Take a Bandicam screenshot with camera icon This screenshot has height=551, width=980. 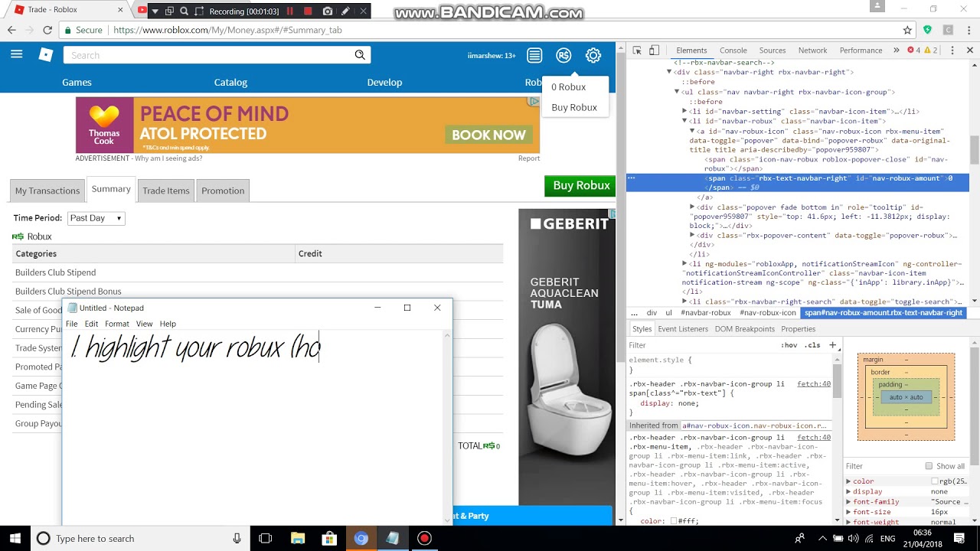(328, 11)
